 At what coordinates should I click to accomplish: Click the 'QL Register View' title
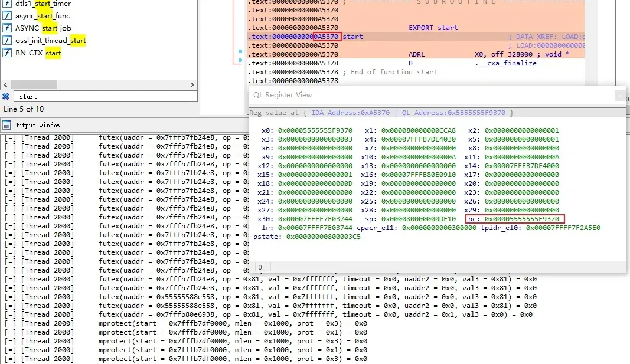[282, 95]
